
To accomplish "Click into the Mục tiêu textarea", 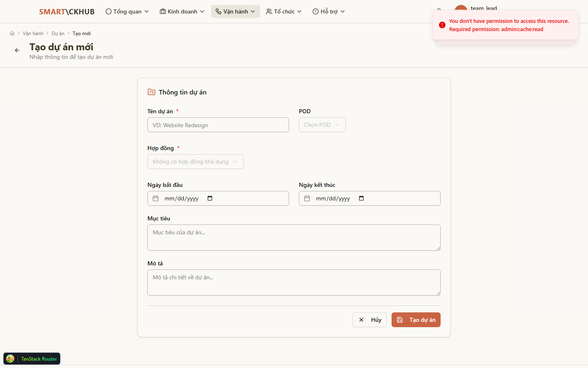I will [294, 237].
